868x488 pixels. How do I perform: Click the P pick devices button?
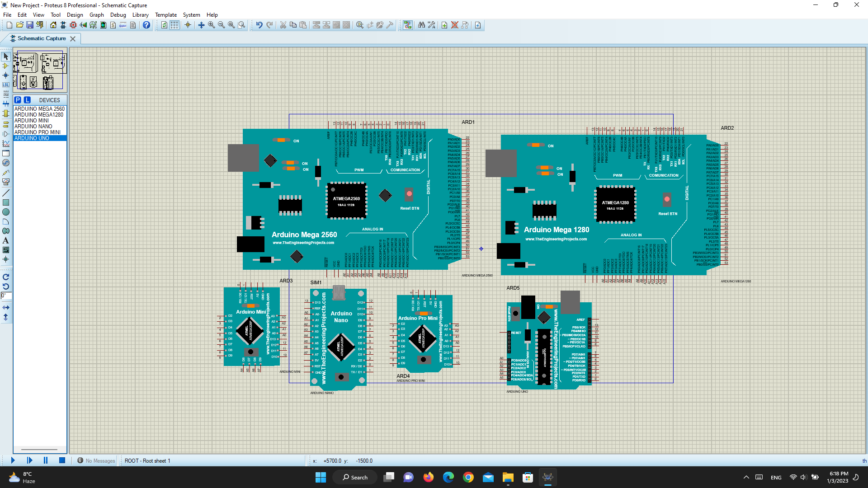pyautogui.click(x=18, y=100)
